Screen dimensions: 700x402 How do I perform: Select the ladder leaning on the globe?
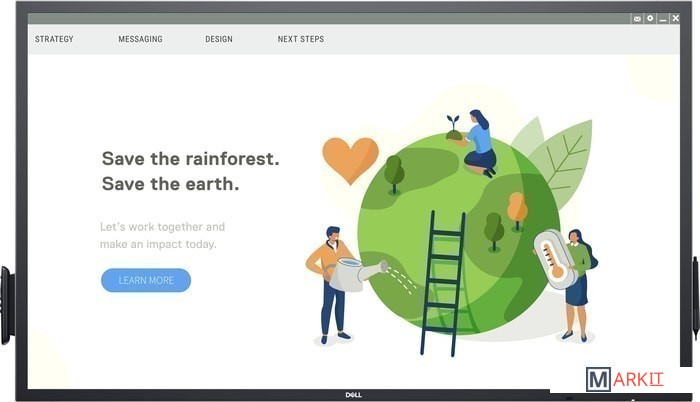pos(443,283)
